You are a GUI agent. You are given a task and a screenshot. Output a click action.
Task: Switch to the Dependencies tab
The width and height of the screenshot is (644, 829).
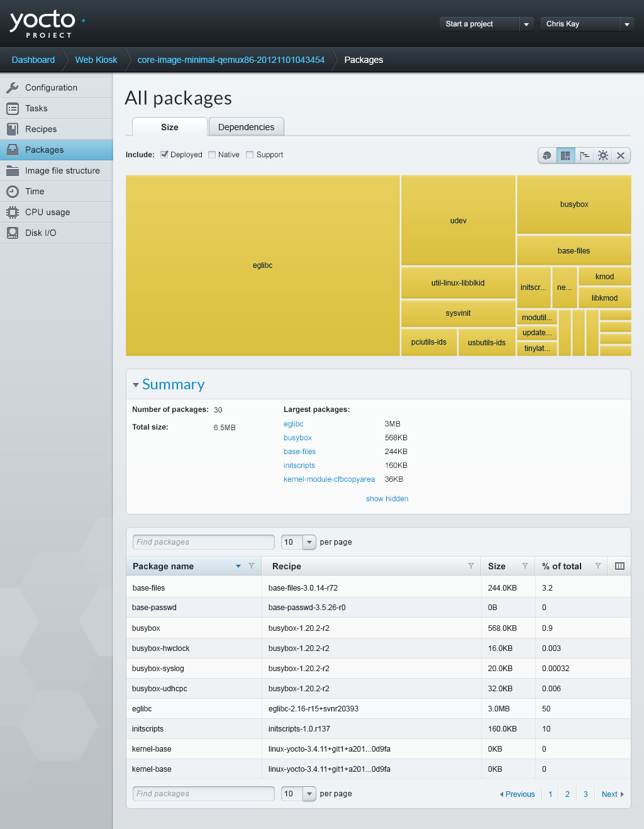pyautogui.click(x=246, y=127)
